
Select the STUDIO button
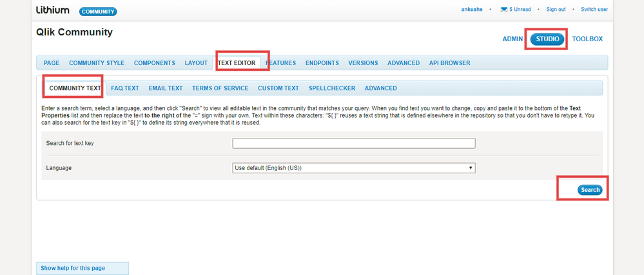coord(547,39)
